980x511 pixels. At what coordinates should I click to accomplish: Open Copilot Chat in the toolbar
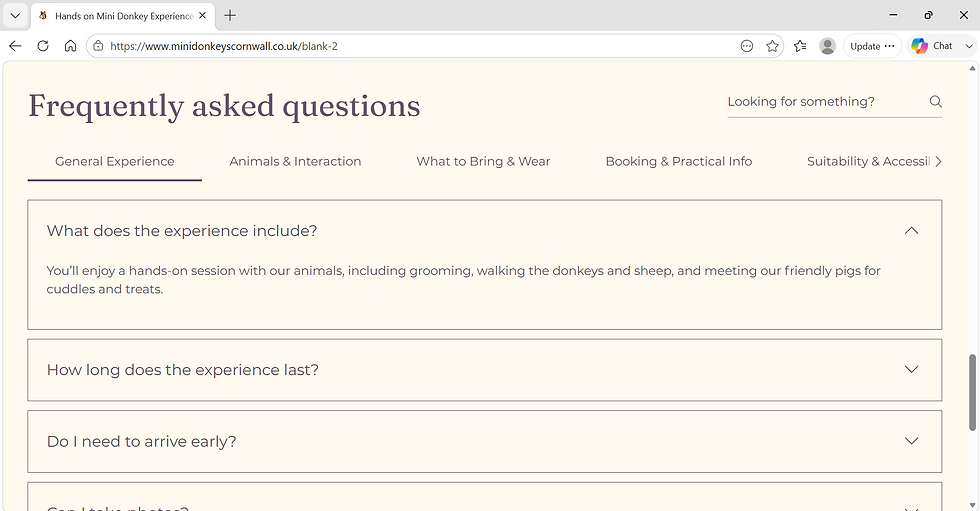(932, 46)
